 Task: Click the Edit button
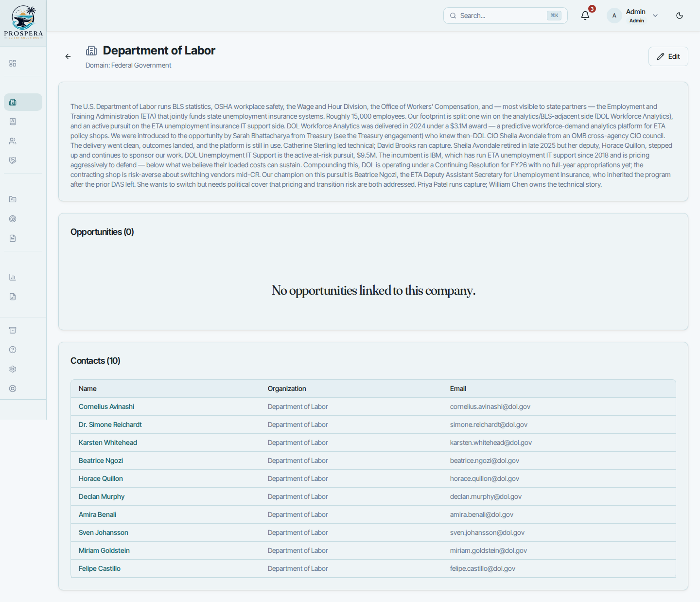point(668,56)
